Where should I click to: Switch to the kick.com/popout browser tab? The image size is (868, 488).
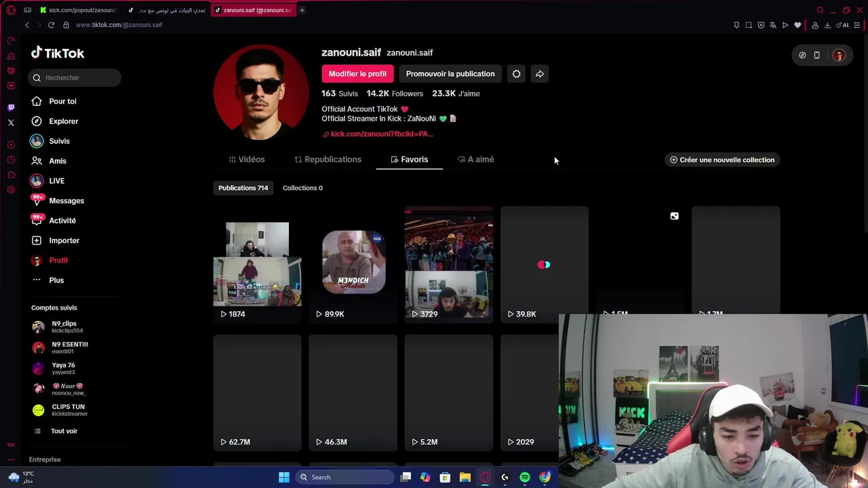pyautogui.click(x=78, y=10)
